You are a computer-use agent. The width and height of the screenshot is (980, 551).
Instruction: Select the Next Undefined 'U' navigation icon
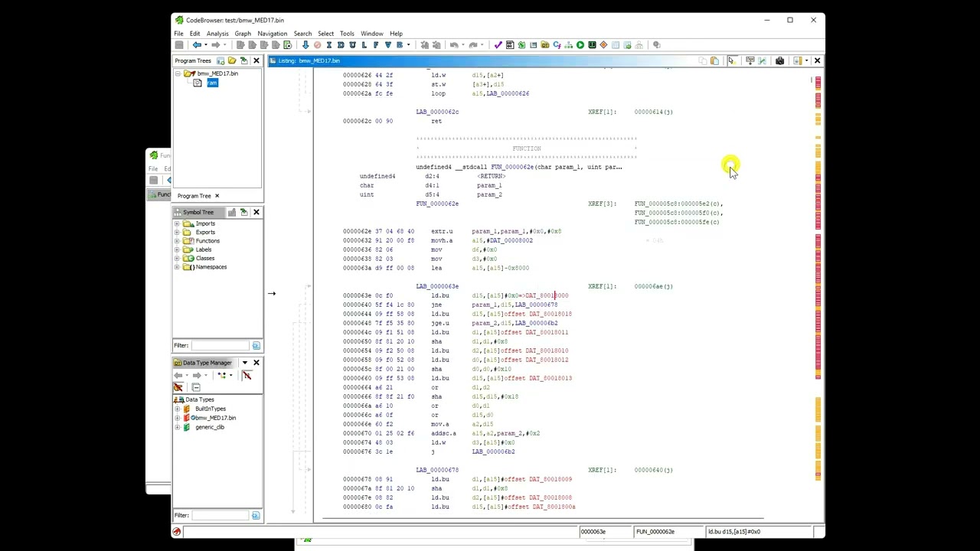tap(352, 45)
